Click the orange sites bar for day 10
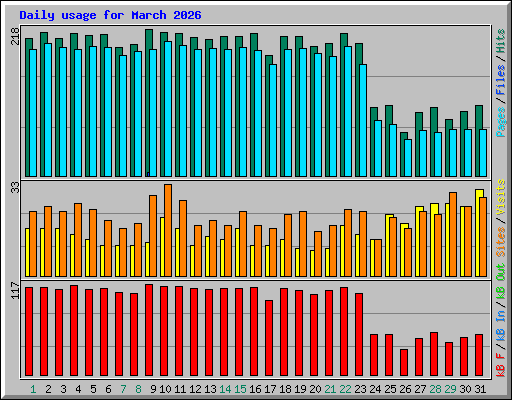 coord(168,230)
